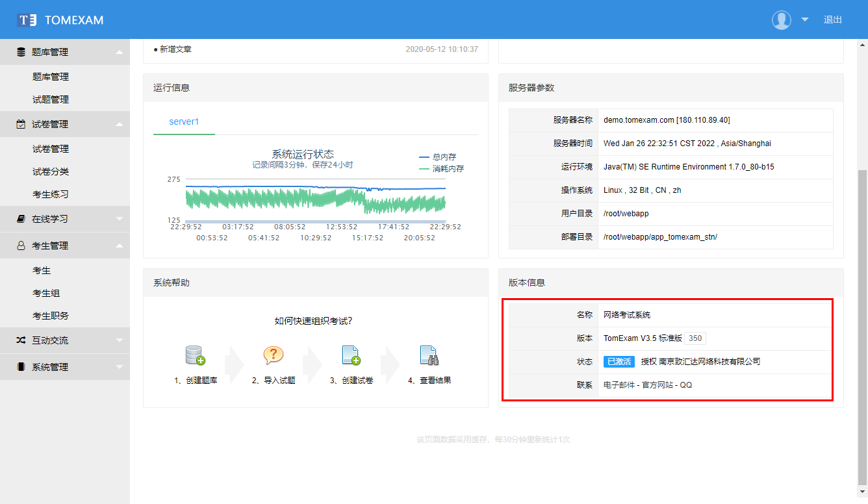Expand the 系统管理 sidebar section
868x504 pixels.
pos(65,367)
